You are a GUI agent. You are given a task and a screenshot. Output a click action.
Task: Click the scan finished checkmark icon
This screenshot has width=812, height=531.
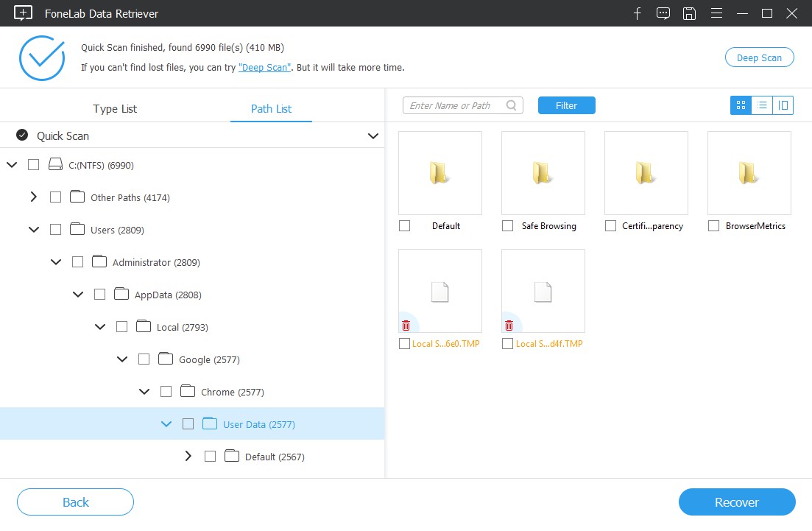pos(42,58)
